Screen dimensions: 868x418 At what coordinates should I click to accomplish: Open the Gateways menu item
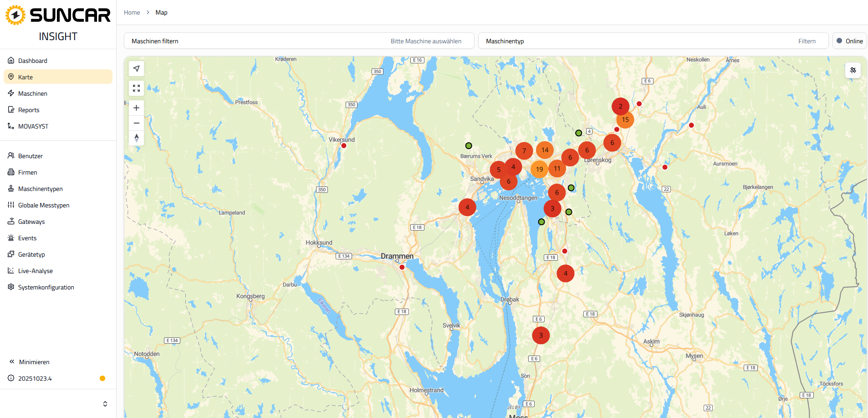click(x=31, y=222)
